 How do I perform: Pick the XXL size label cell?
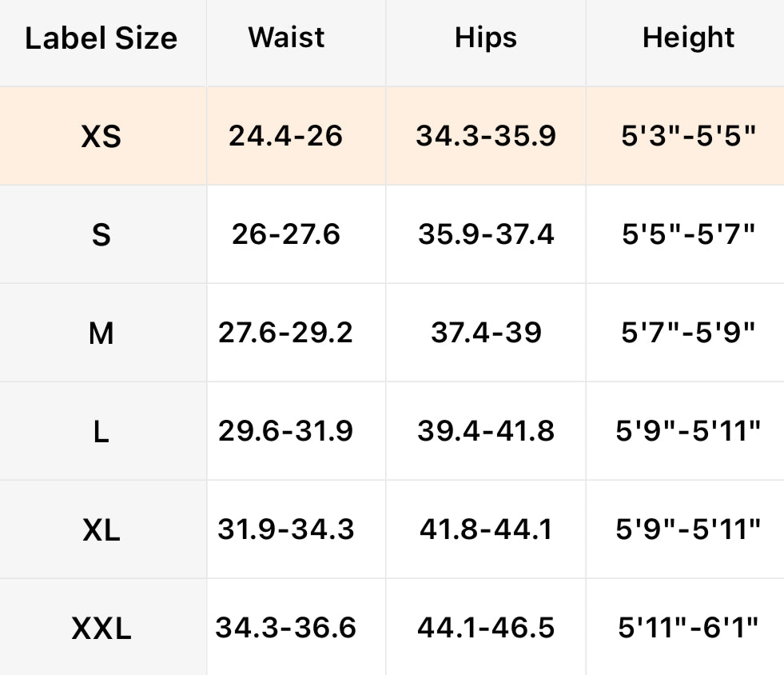point(101,629)
